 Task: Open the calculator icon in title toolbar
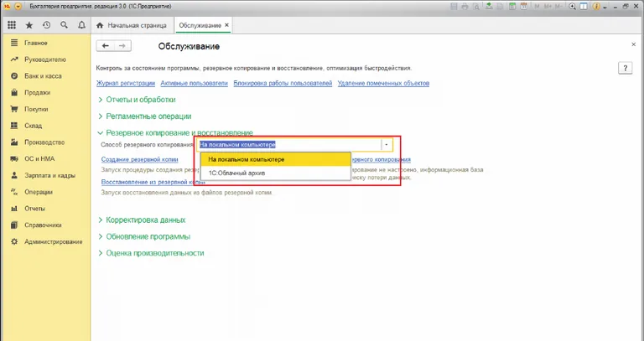click(512, 7)
